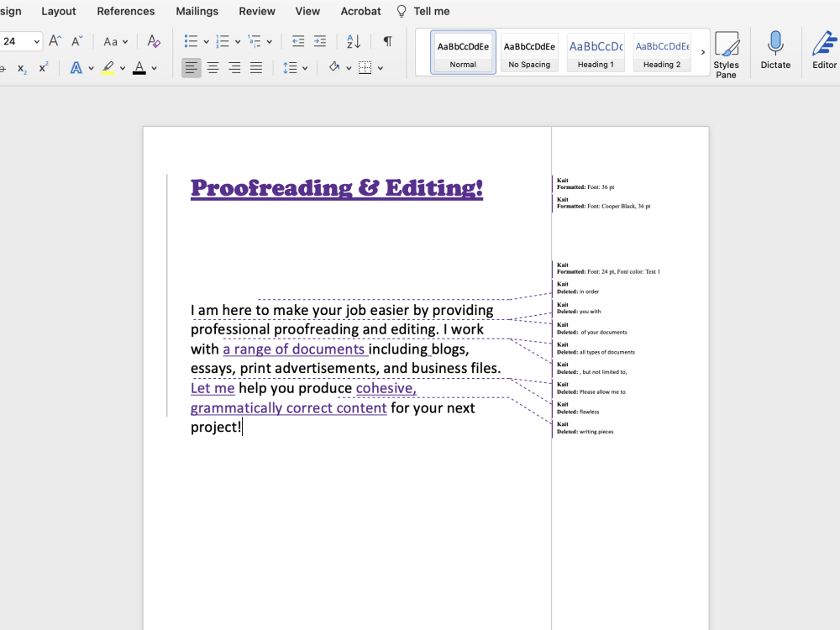Apply superscript formatting
The height and width of the screenshot is (630, 840).
[x=44, y=67]
